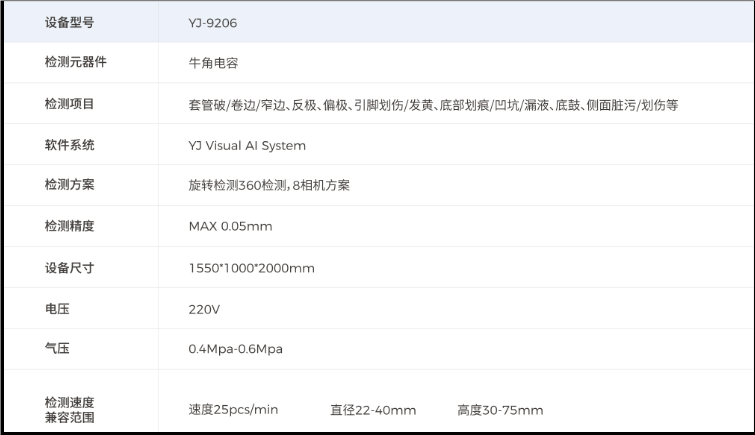Screen dimensions: 755x435
Task: Click the 设备尺寸 row label
Action: (x=69, y=268)
